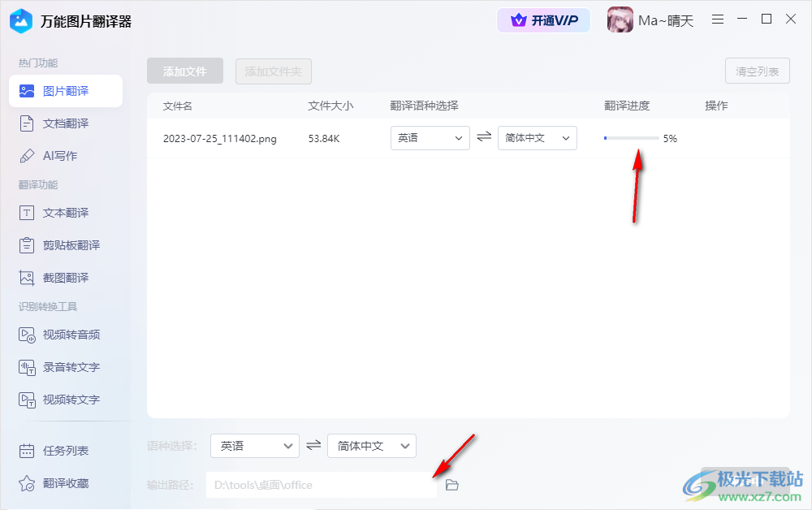This screenshot has width=812, height=510.
Task: Minimize the translator window
Action: (x=742, y=19)
